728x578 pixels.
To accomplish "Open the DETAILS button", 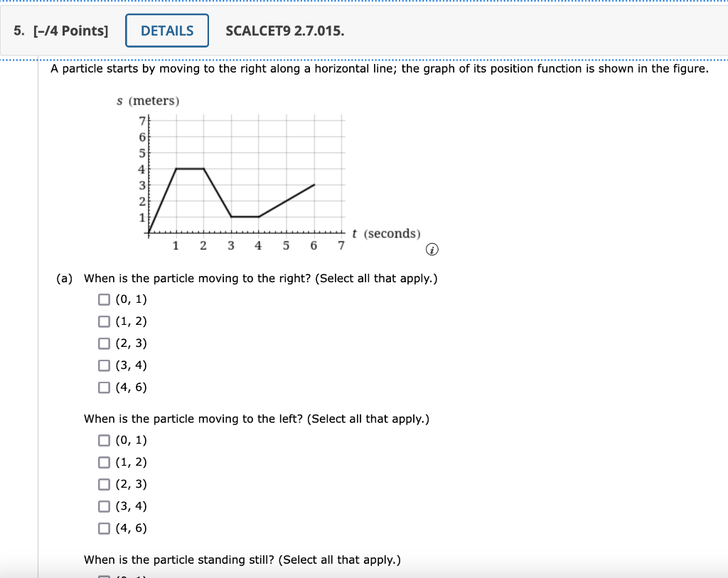I will point(166,31).
